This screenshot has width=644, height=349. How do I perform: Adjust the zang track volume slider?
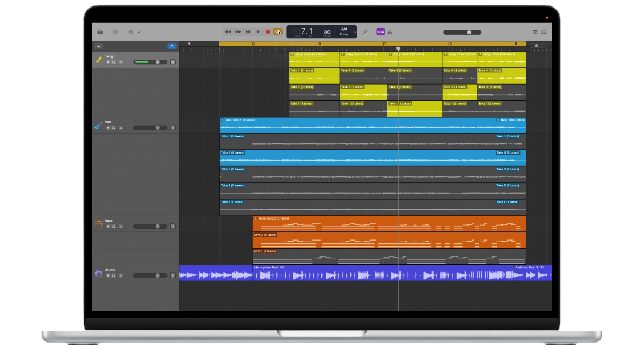coord(150,62)
